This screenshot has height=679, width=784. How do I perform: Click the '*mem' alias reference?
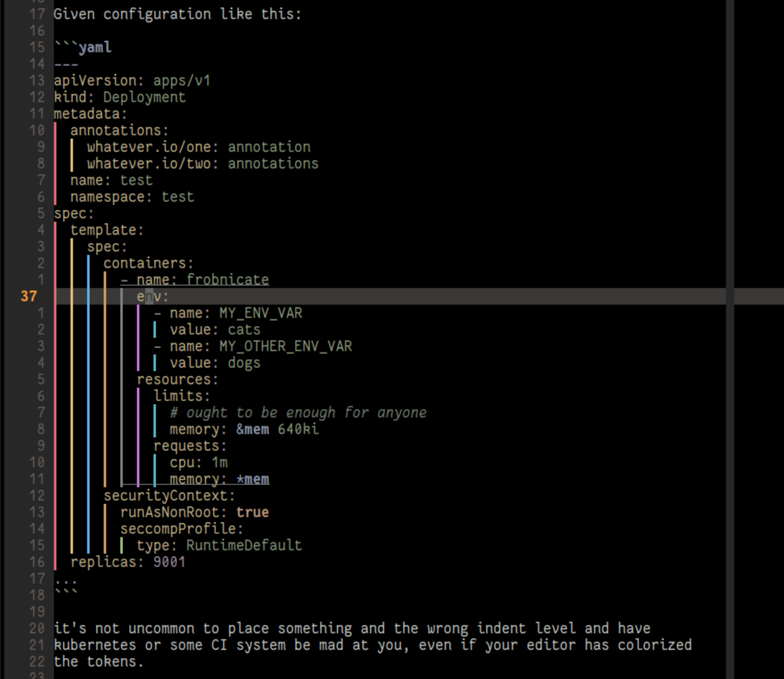point(253,479)
